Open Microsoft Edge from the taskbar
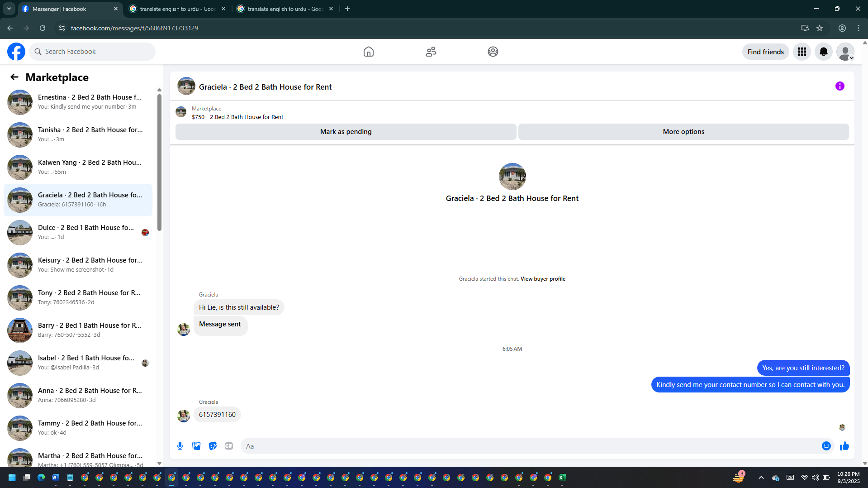Screen dimensions: 868x488 pos(41,478)
